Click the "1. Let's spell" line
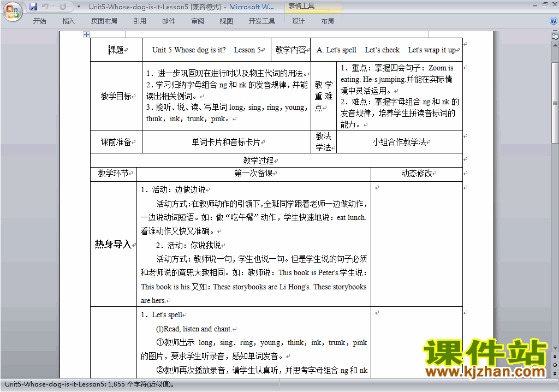Screen dimensions: 559x392 [x=162, y=314]
